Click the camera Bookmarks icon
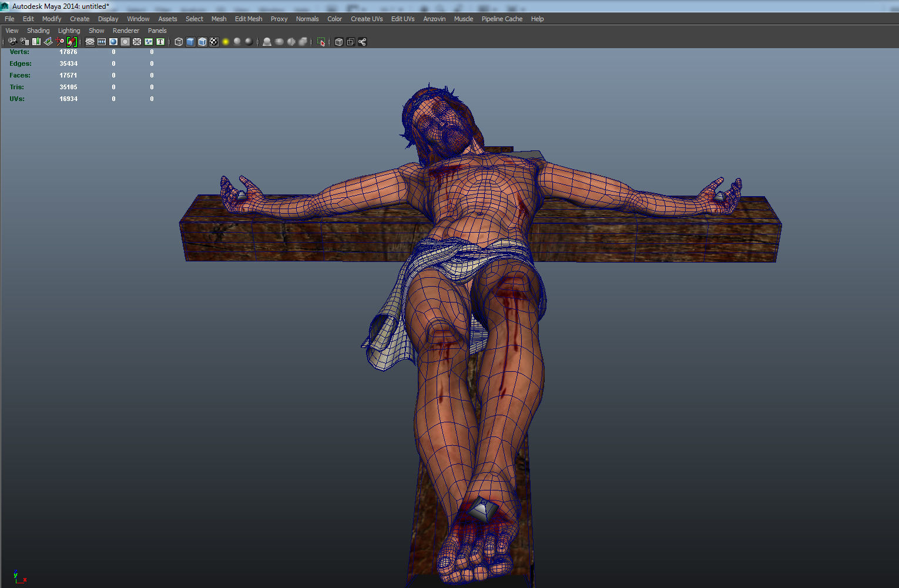Image resolution: width=899 pixels, height=588 pixels. coord(36,42)
